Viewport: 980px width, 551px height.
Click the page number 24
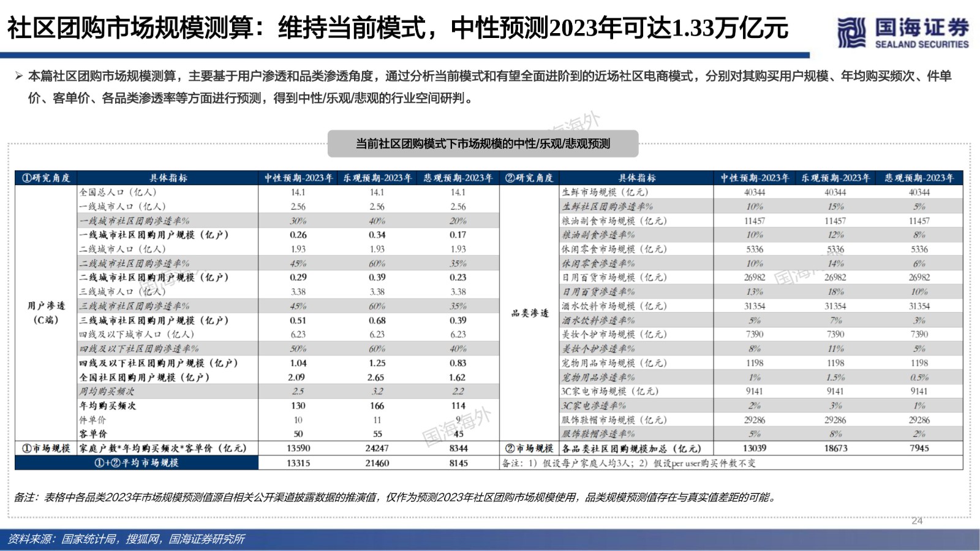click(x=917, y=521)
